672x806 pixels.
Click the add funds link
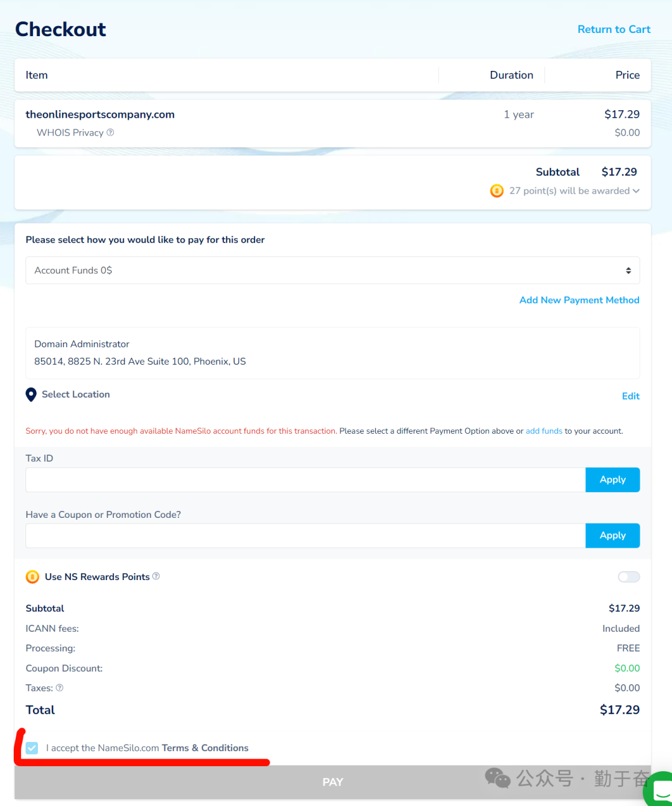[x=544, y=431]
